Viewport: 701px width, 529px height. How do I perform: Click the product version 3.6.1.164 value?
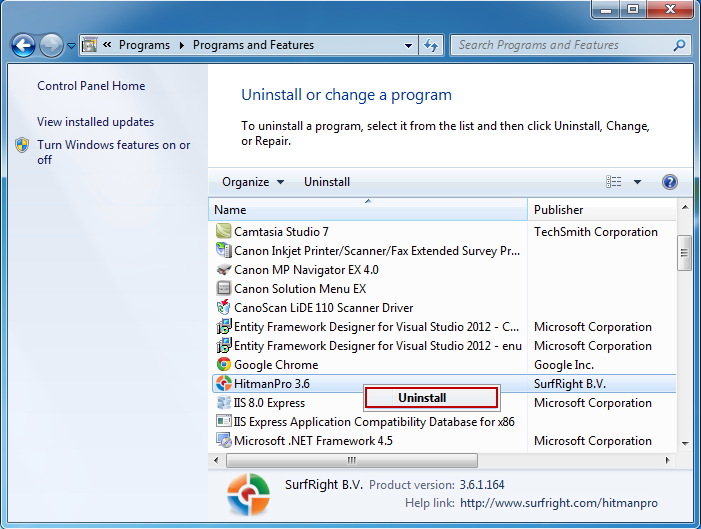coord(482,485)
